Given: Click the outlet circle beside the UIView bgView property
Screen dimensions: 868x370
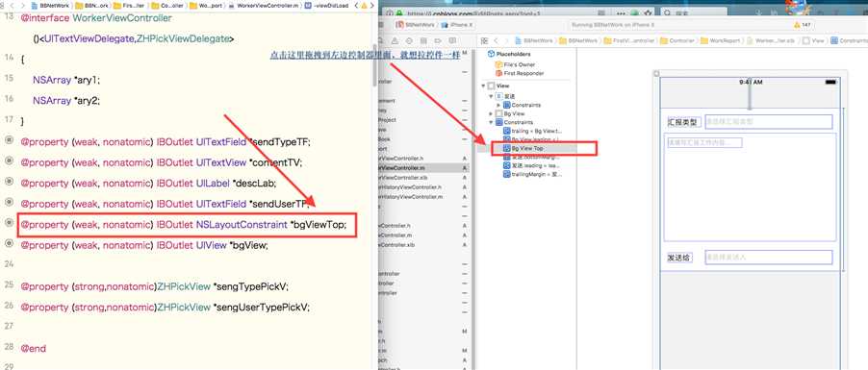Looking at the screenshot, I should coord(9,243).
